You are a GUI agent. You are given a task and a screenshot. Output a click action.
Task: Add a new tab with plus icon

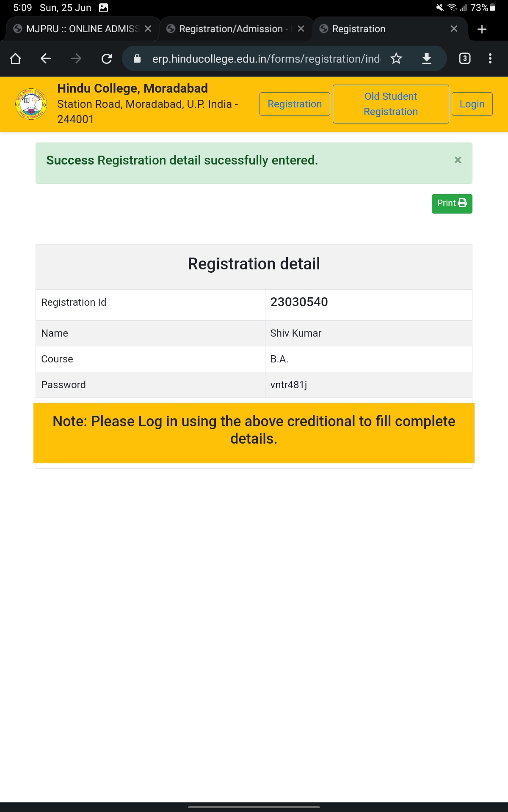[482, 29]
